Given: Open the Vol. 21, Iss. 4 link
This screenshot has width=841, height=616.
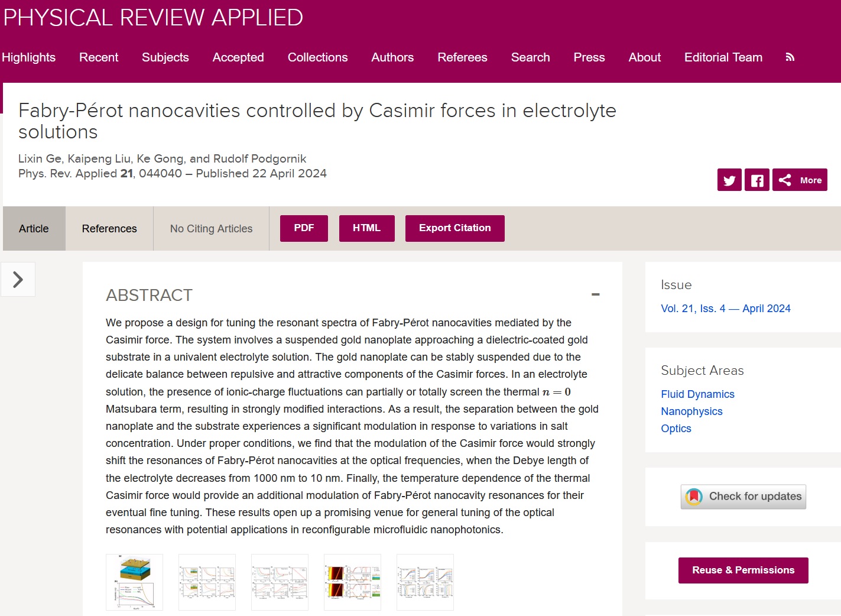Looking at the screenshot, I should (725, 309).
